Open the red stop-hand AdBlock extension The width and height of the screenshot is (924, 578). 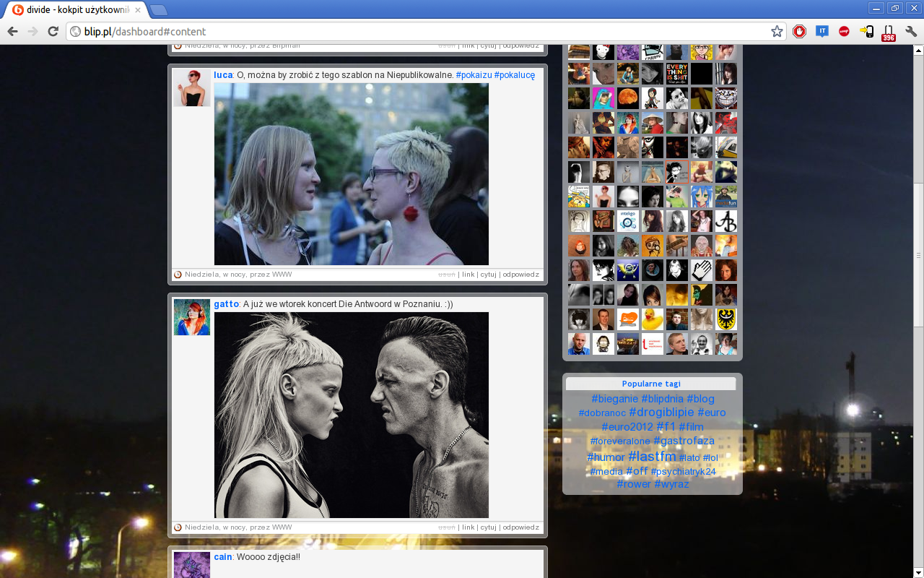pyautogui.click(x=799, y=31)
